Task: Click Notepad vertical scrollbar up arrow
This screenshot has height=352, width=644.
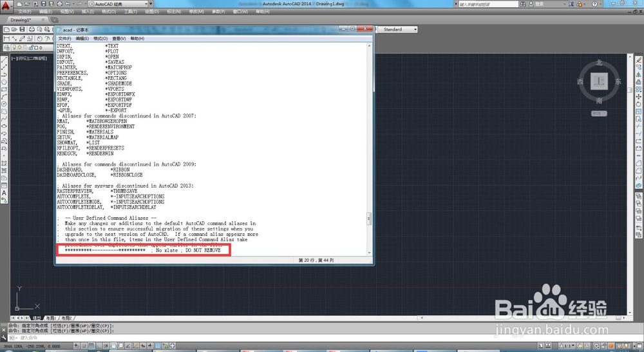Action: (369, 46)
